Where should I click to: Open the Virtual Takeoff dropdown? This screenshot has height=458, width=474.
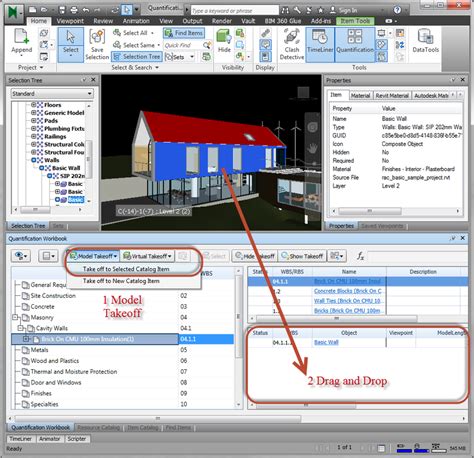[147, 256]
